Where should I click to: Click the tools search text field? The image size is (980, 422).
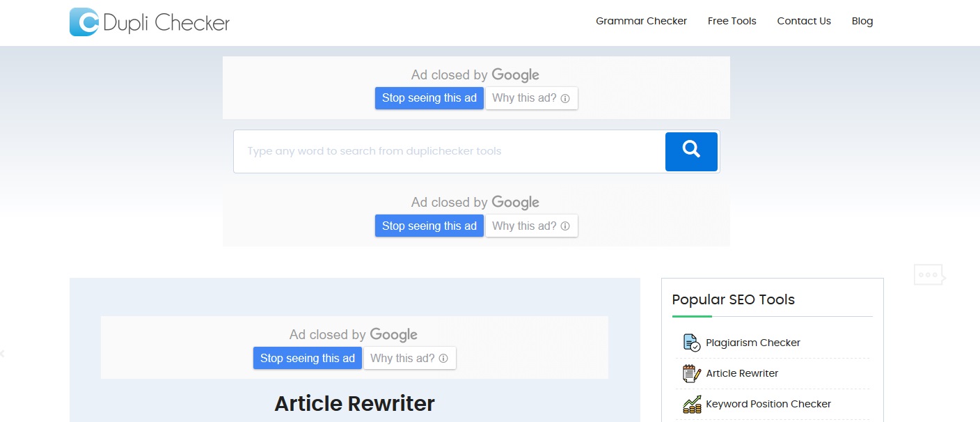click(449, 151)
